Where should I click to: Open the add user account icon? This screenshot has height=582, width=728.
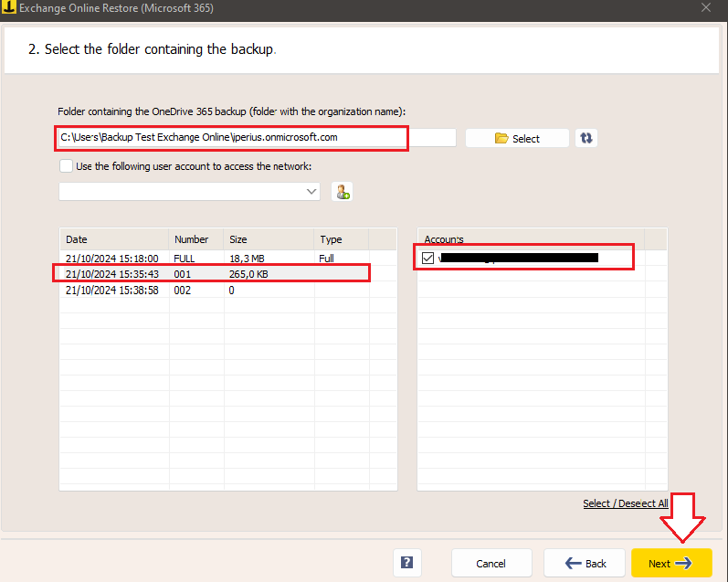click(343, 191)
